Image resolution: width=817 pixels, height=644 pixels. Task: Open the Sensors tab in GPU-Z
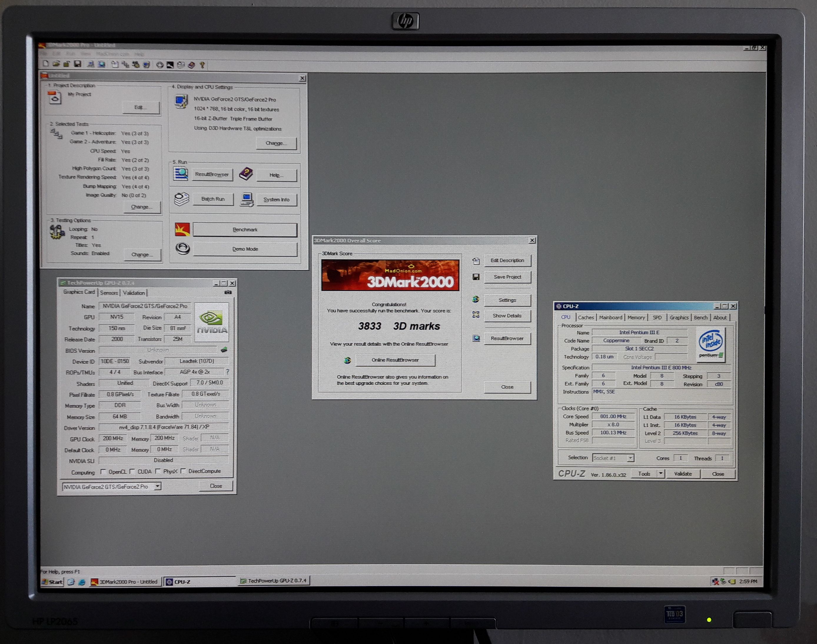click(109, 293)
